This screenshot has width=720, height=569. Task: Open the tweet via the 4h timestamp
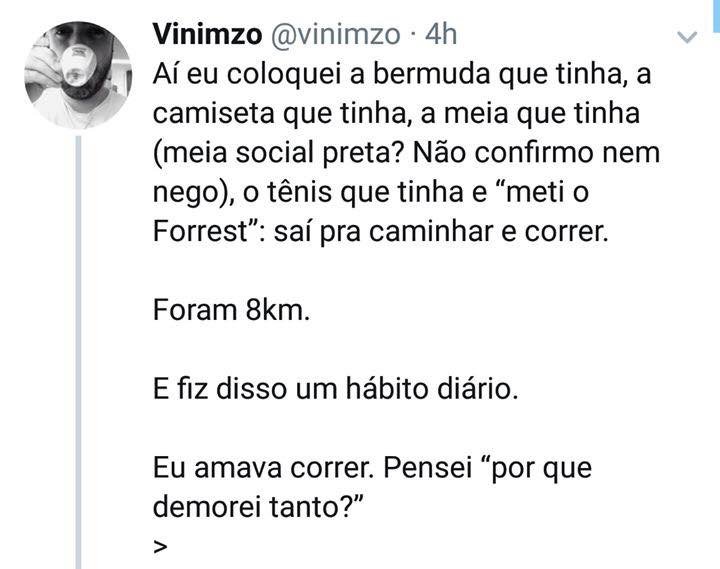(x=441, y=34)
